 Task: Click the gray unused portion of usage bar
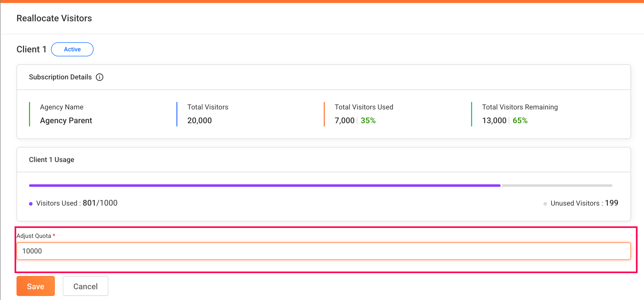pyautogui.click(x=556, y=186)
